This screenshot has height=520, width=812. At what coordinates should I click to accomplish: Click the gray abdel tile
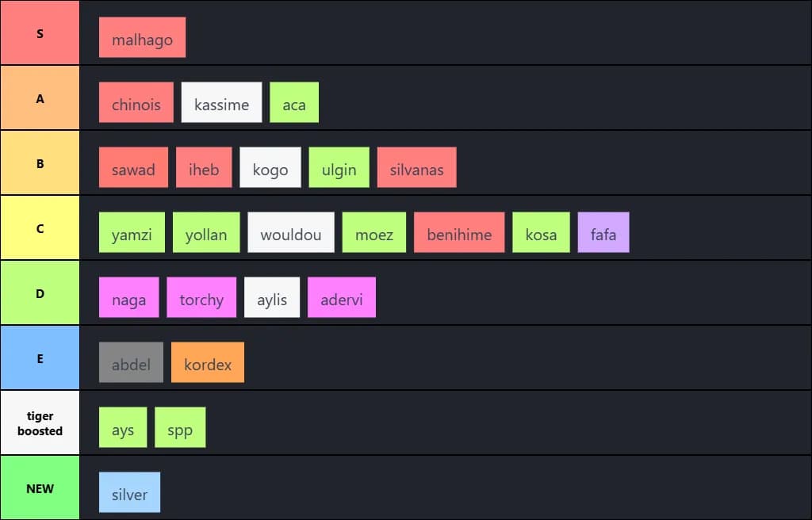[131, 362]
